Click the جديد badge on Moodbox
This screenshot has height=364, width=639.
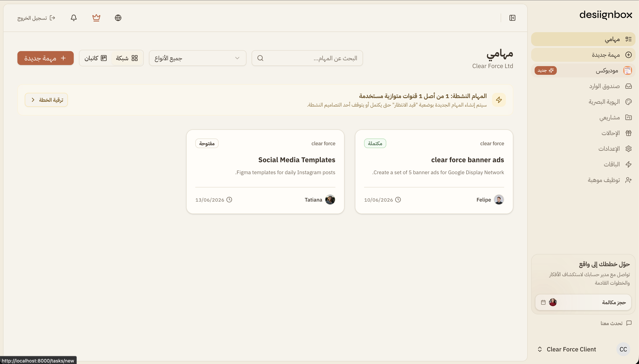pyautogui.click(x=545, y=70)
